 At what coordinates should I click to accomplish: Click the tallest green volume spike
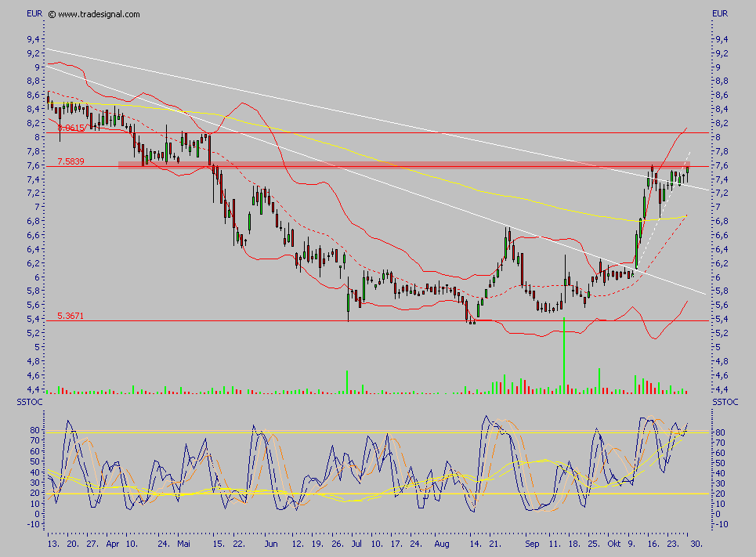(564, 353)
